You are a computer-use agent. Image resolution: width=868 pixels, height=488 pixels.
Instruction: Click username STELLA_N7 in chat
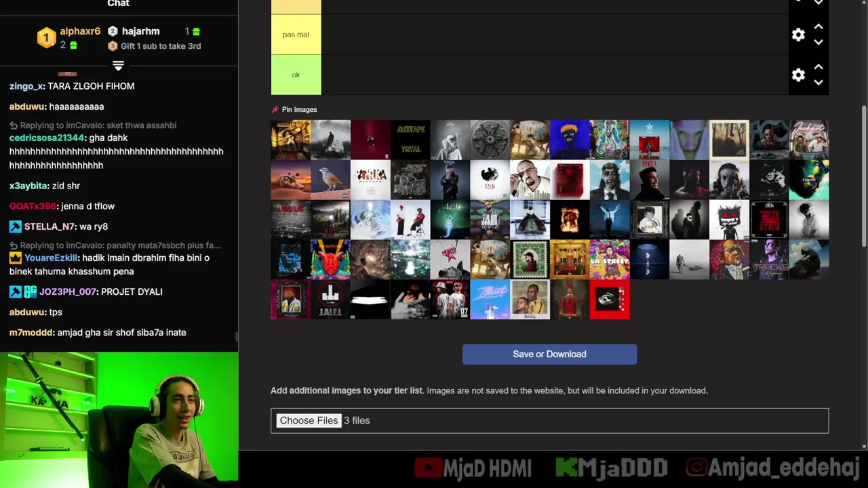tap(50, 226)
